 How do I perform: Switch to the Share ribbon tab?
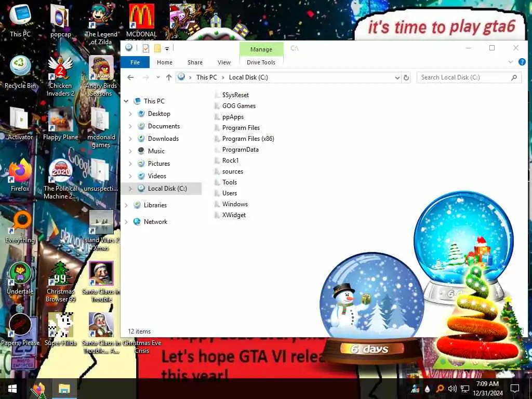[x=195, y=62]
